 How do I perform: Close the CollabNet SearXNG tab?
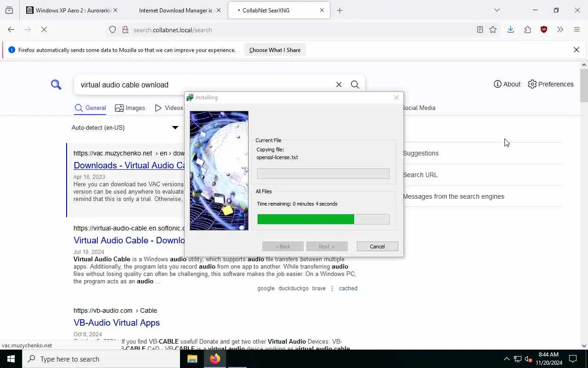(322, 10)
